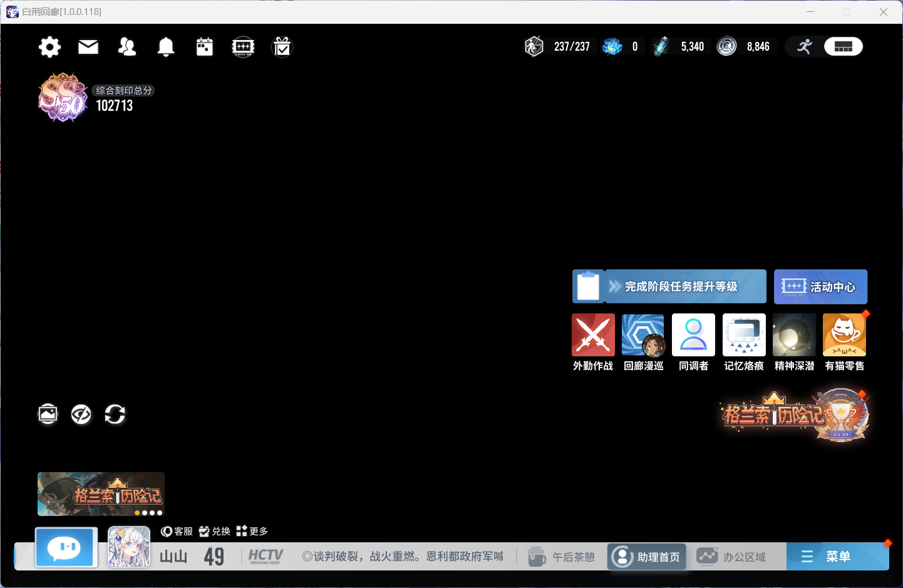This screenshot has height=588, width=903.
Task: Click the HCTV breaking news logo
Action: [266, 556]
